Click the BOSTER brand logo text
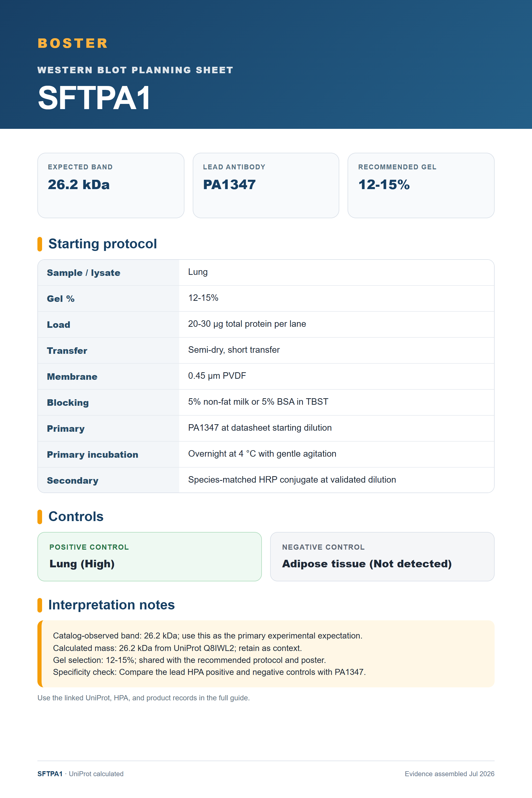The height and width of the screenshot is (798, 532). click(73, 43)
